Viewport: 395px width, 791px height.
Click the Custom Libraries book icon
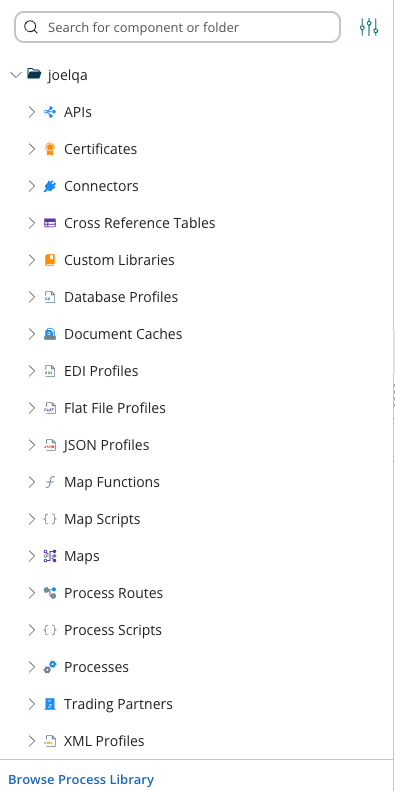click(49, 260)
